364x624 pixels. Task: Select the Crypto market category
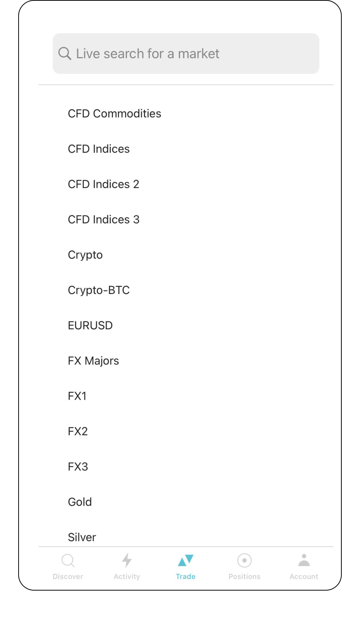(85, 255)
